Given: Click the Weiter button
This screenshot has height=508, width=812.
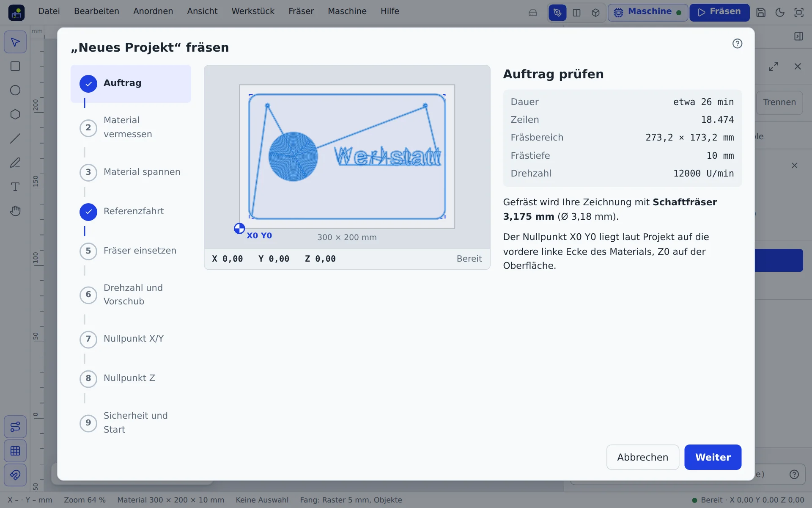Looking at the screenshot, I should pos(713,457).
